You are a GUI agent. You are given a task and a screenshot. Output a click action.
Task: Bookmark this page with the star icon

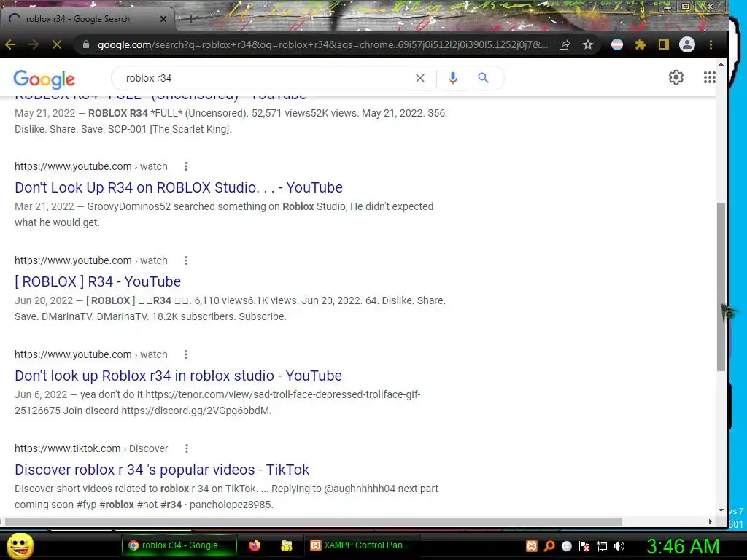click(x=588, y=44)
